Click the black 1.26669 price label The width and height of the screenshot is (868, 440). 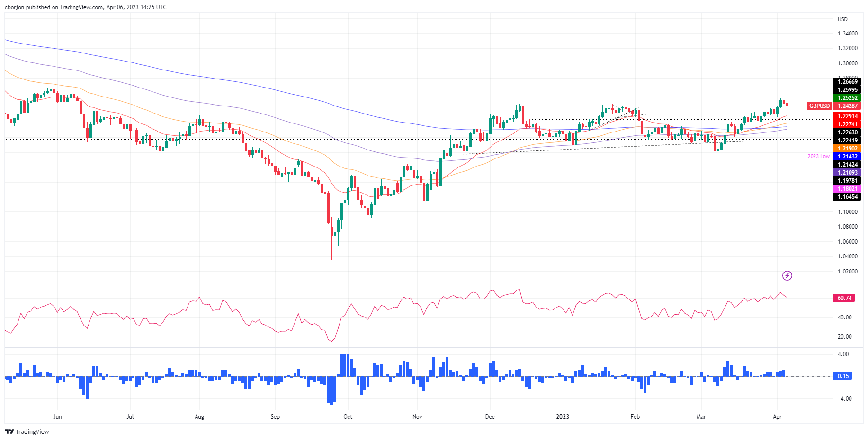point(847,82)
